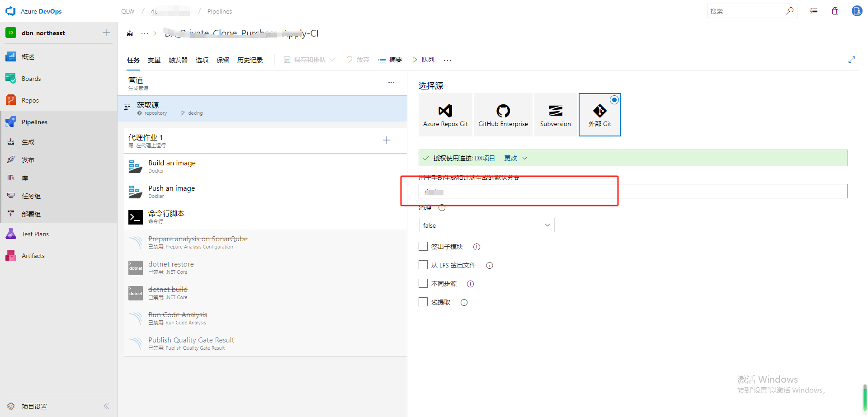Show info for 清理 option

tap(442, 208)
